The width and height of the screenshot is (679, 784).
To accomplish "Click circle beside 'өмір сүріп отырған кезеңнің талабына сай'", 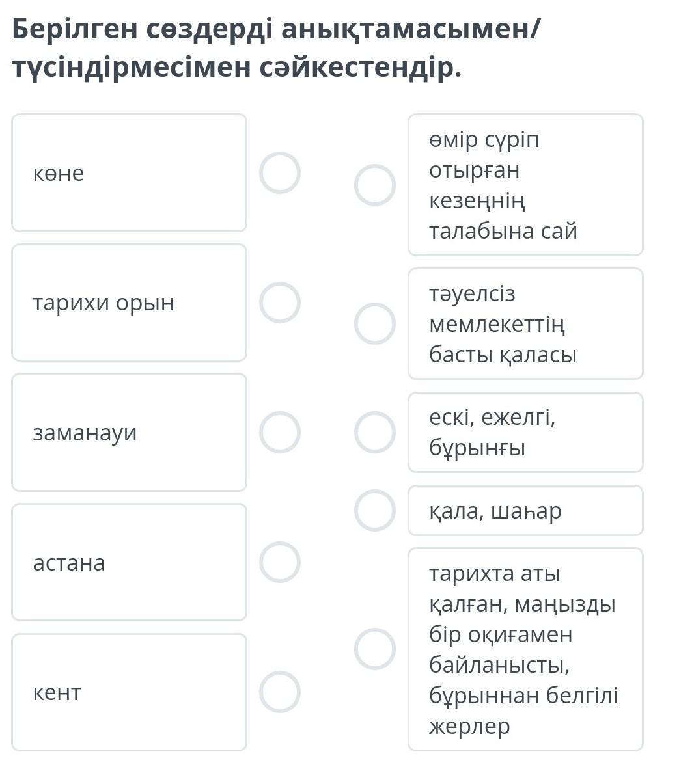I will [374, 185].
